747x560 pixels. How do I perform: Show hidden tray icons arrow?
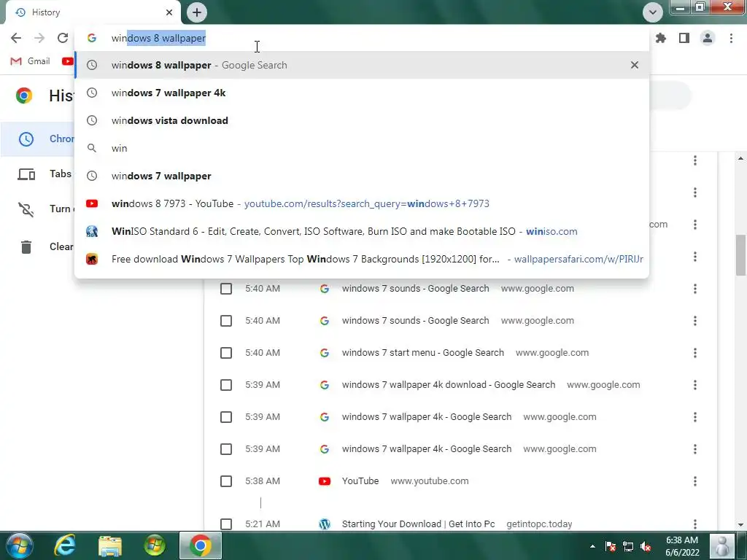click(x=592, y=547)
